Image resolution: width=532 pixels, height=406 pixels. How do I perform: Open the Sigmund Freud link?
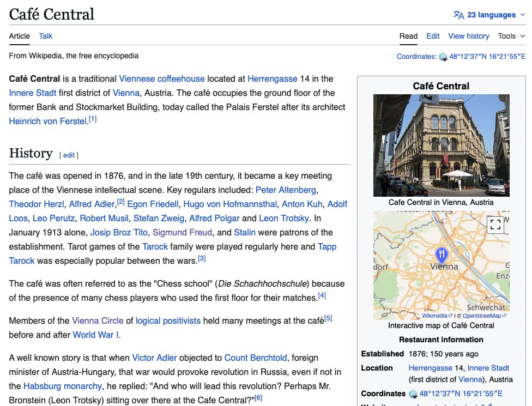182,232
